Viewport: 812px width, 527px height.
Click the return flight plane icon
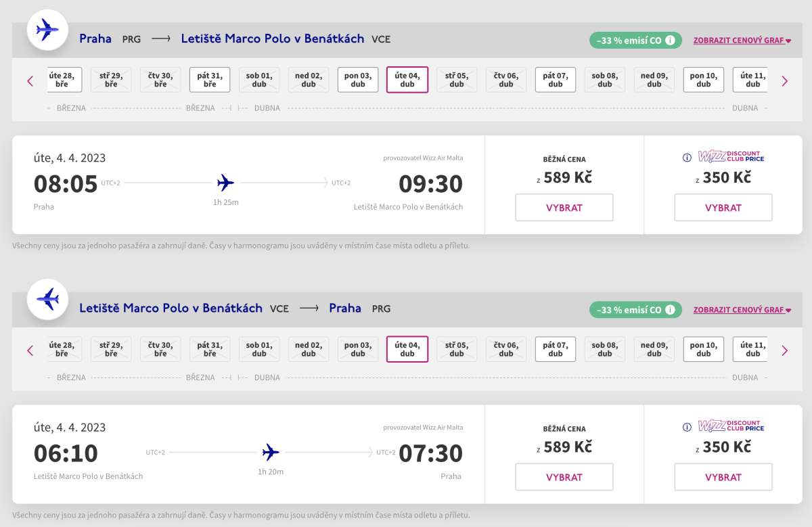(47, 299)
